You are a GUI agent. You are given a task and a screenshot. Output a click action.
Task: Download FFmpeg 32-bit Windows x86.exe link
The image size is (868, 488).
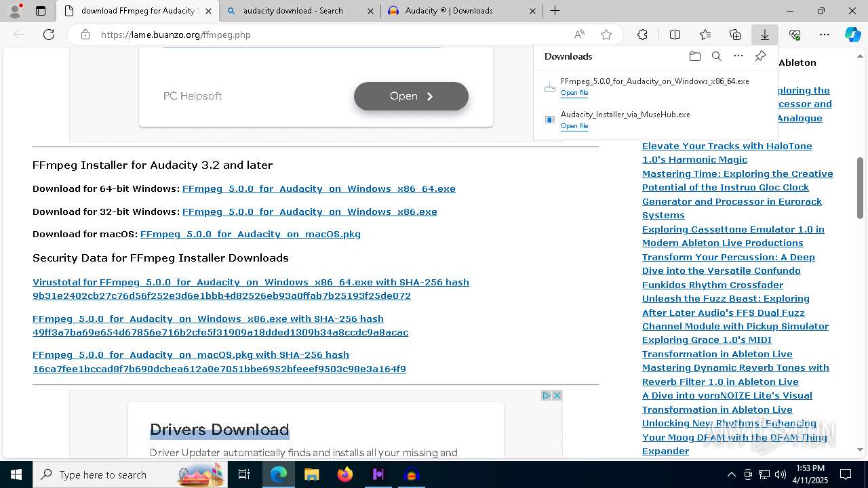[x=310, y=211]
